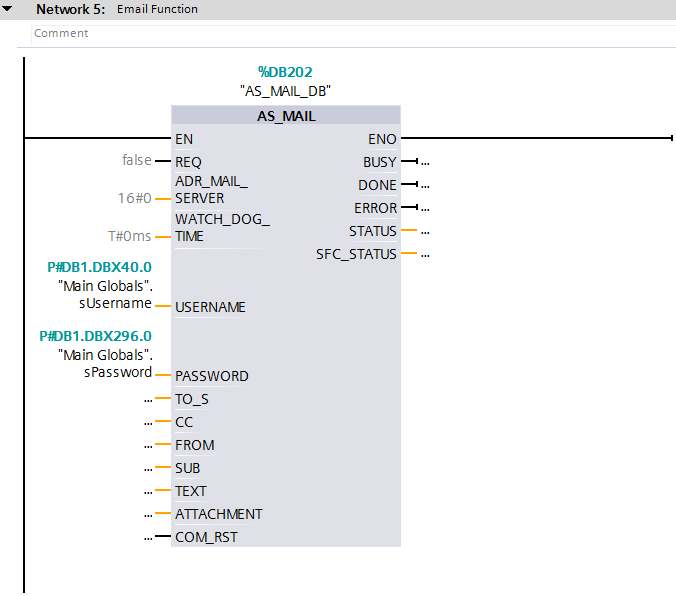Image resolution: width=676 pixels, height=596 pixels.
Task: Click the empty FROM input placeholder
Action: [148, 445]
